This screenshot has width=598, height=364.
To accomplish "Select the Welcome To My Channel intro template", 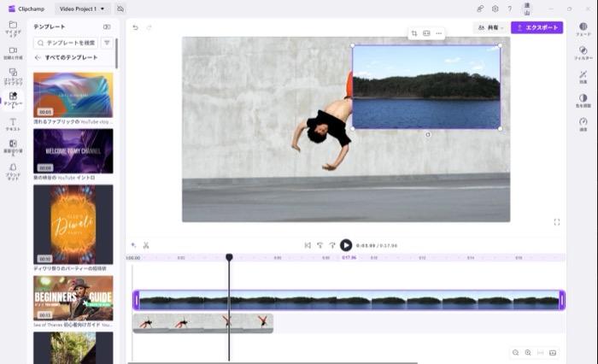I will coord(73,150).
